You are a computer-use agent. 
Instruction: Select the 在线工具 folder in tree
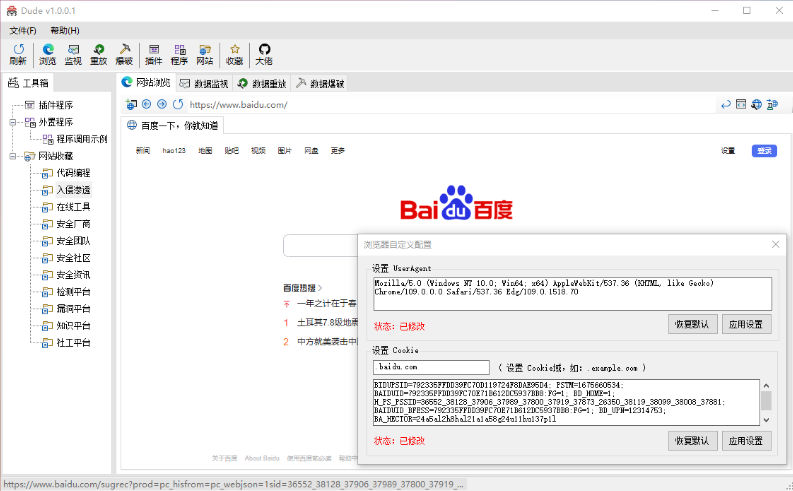click(73, 207)
